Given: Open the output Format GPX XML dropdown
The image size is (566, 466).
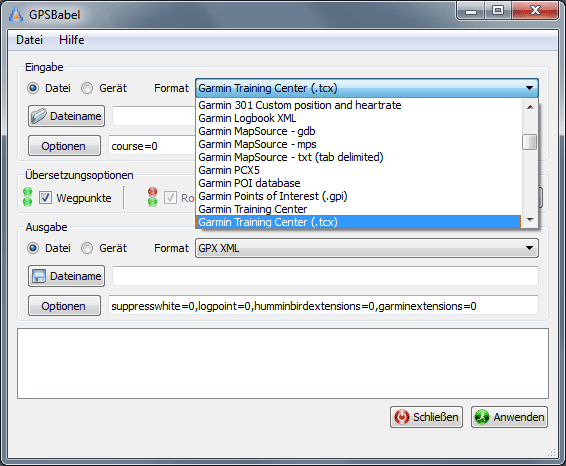Looking at the screenshot, I should (x=367, y=248).
